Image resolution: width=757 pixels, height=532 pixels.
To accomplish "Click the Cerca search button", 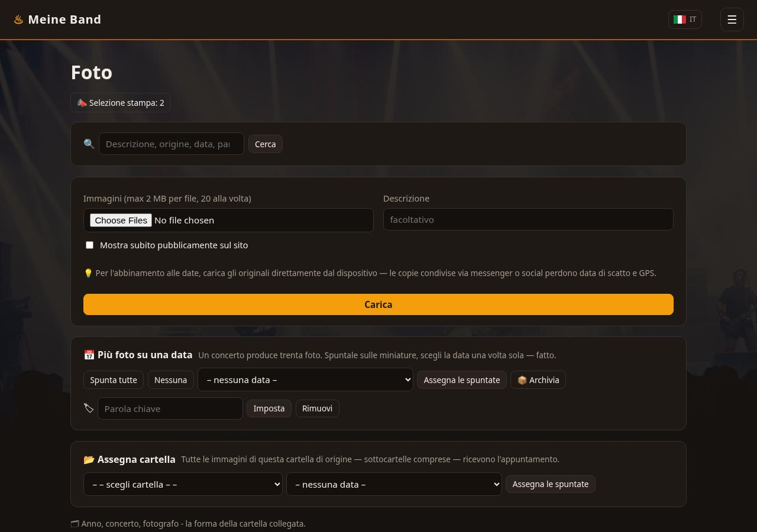I will click(x=266, y=144).
